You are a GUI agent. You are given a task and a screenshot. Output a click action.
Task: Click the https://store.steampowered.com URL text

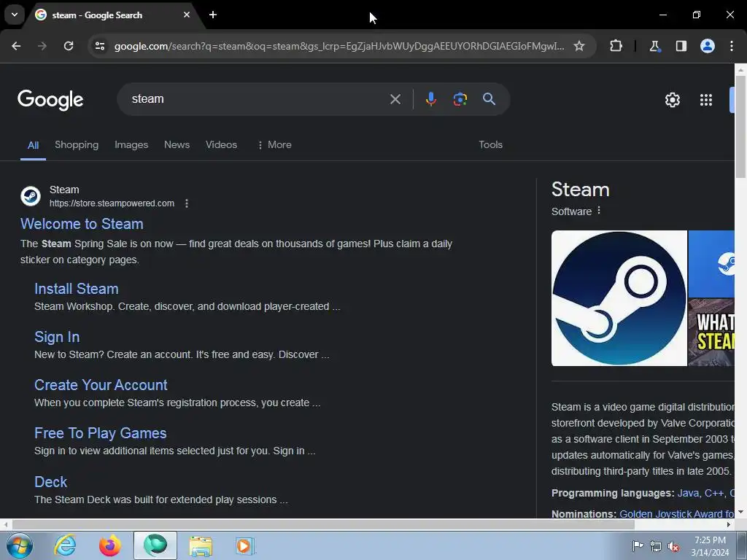click(112, 203)
